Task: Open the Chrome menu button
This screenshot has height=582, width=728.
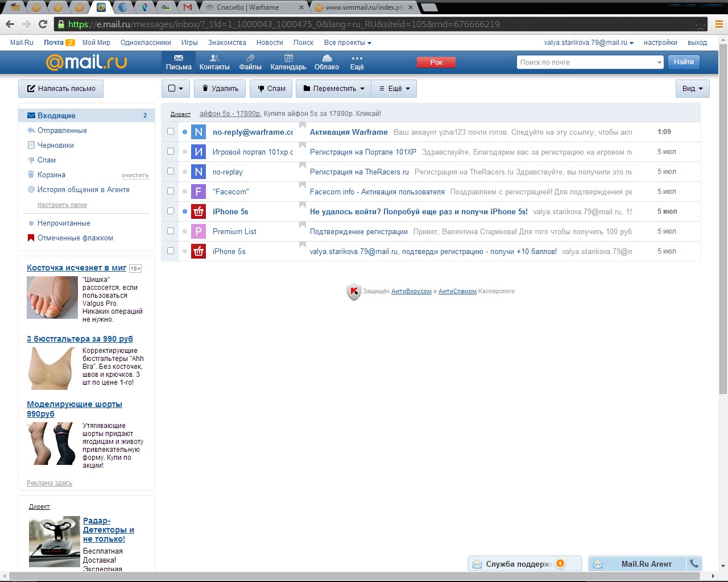Action: 719,24
